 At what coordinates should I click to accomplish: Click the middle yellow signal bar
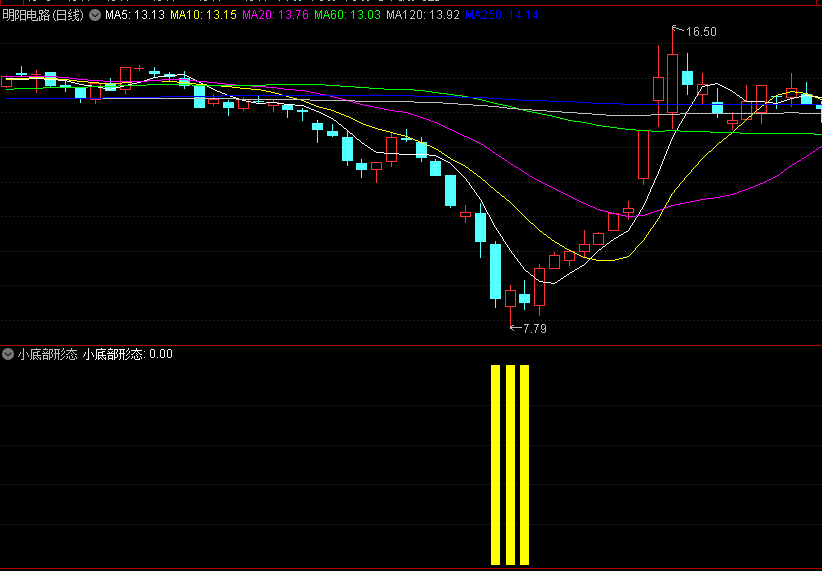[510, 465]
